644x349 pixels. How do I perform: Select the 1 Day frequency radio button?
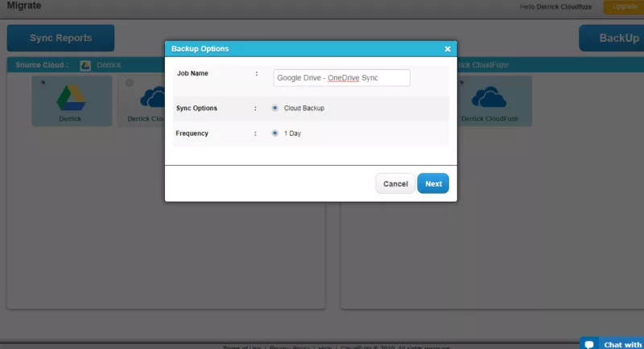[x=275, y=133]
